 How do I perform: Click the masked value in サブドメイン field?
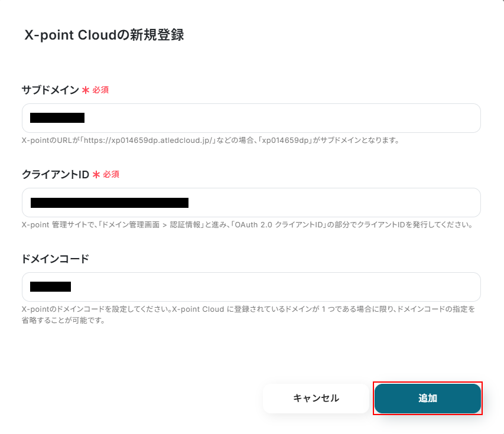(57, 118)
